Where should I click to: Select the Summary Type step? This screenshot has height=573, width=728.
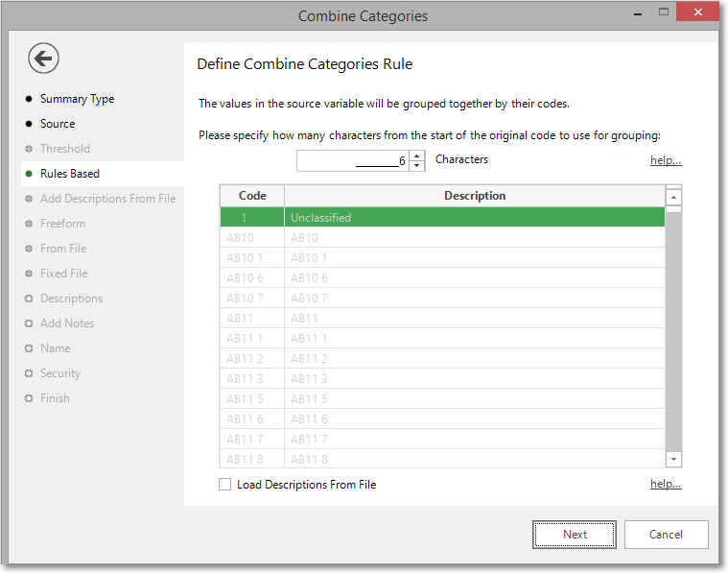(77, 99)
